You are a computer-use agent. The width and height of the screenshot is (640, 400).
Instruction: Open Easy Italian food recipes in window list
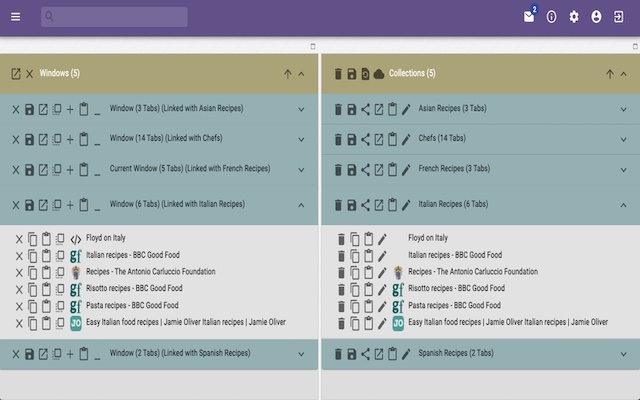(186, 322)
